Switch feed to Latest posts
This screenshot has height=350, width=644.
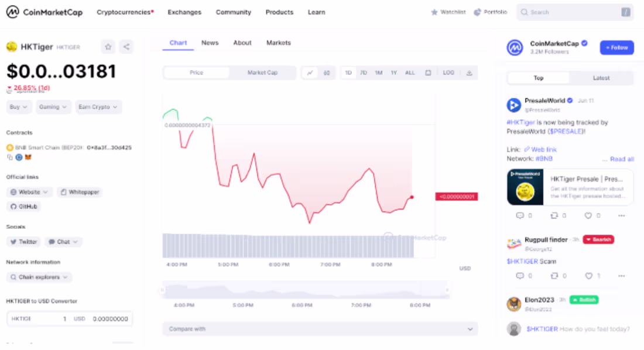pos(601,78)
